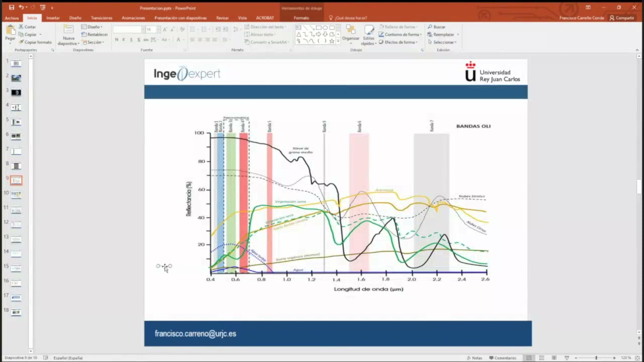Screen dimensions: 644x362
Task: Toggle underline formatting
Action: coord(131,40)
